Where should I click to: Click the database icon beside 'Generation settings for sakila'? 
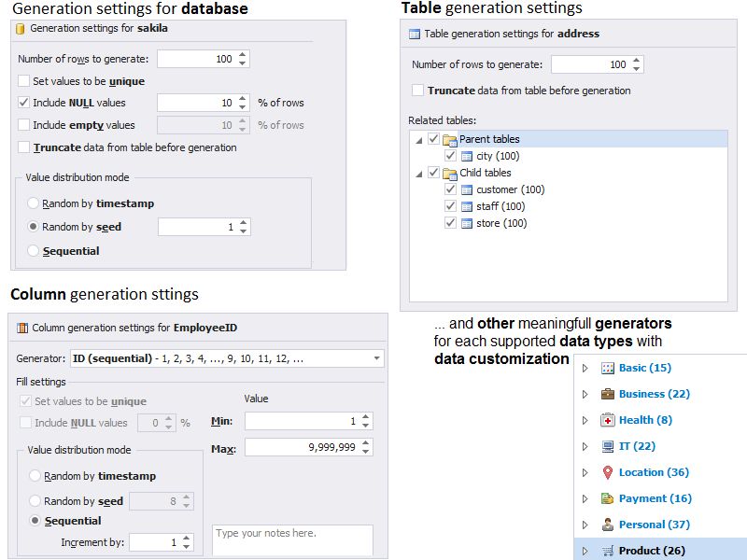click(x=21, y=28)
